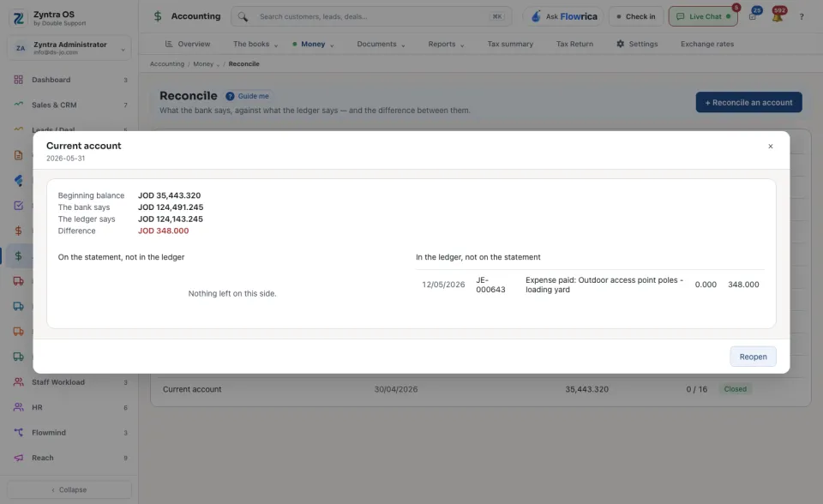Click + Reconcile an account button
Viewport: 823px width, 504px height.
click(x=748, y=102)
